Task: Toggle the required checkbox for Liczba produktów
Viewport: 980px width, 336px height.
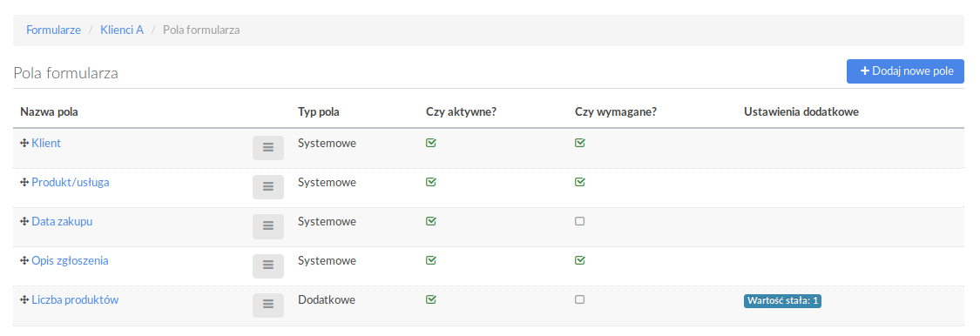Action: point(579,299)
